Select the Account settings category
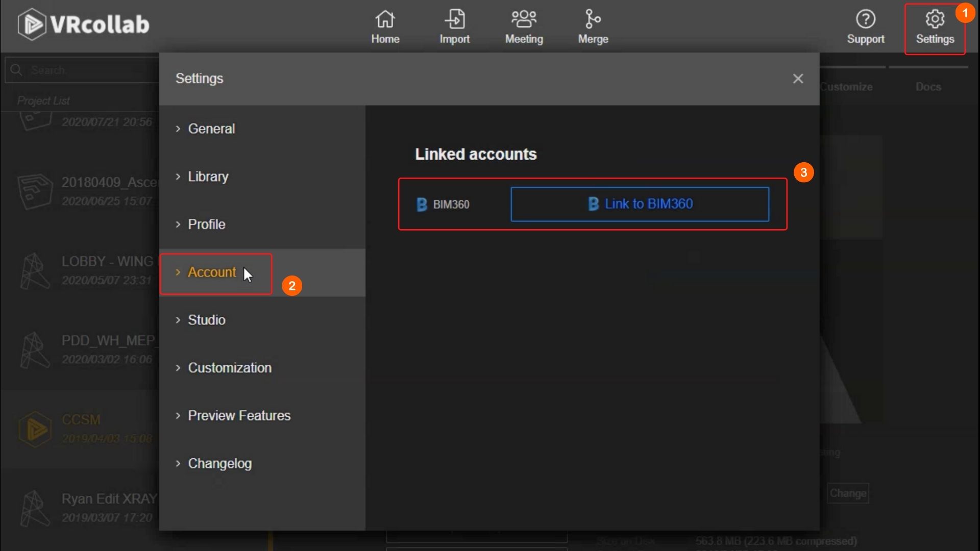 pos(211,272)
